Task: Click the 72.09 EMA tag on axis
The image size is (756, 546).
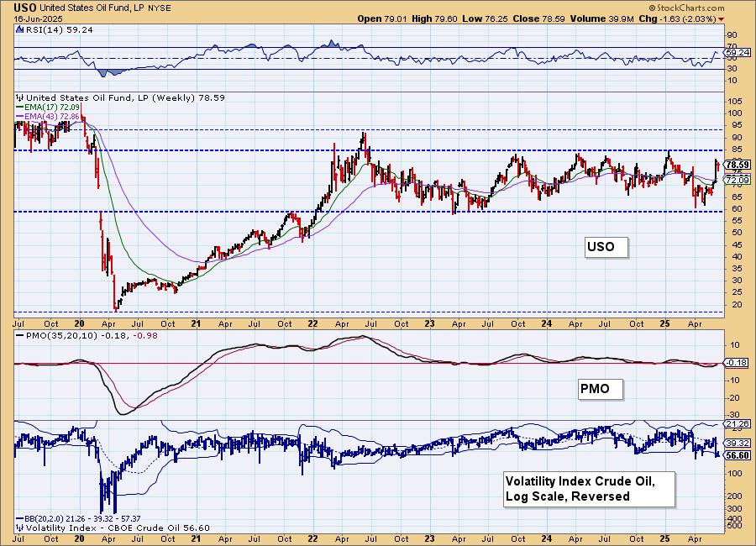Action: (738, 181)
